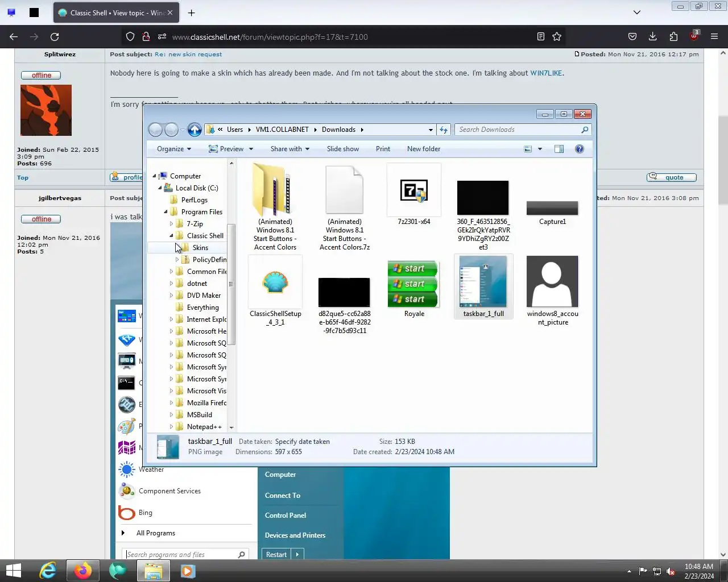Viewport: 728px width, 582px height.
Task: Open Firefox reader view icon
Action: pos(540,36)
